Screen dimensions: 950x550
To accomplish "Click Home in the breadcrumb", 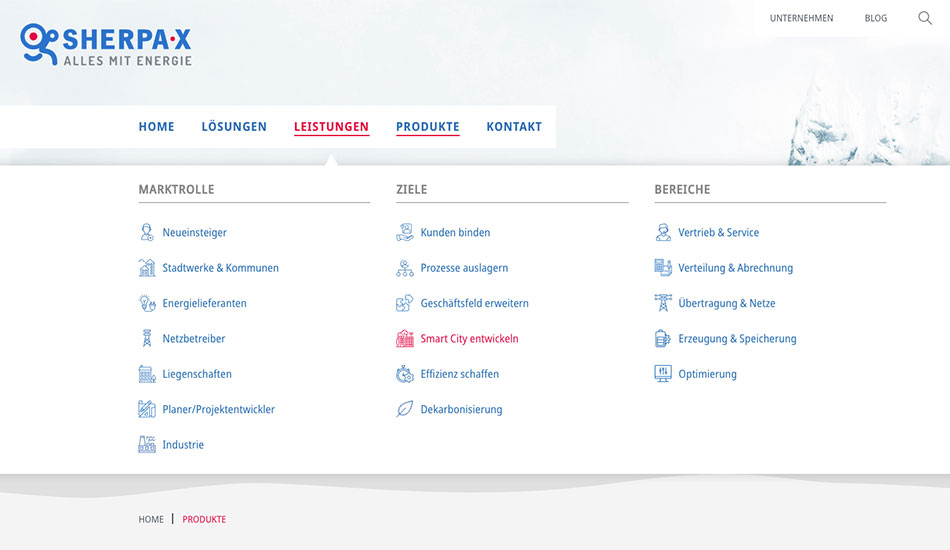I will 151,520.
